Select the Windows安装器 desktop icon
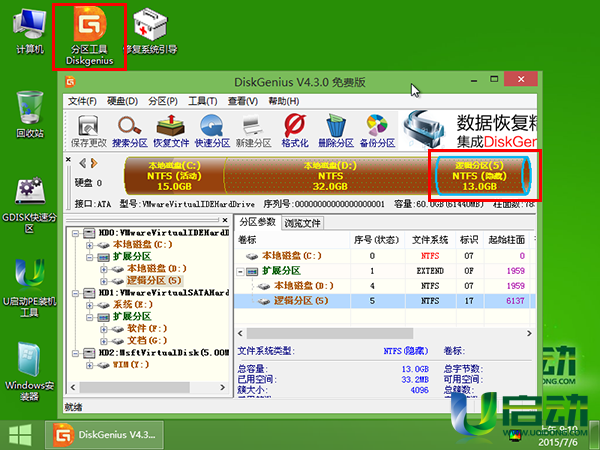The image size is (600, 450). pos(30,372)
